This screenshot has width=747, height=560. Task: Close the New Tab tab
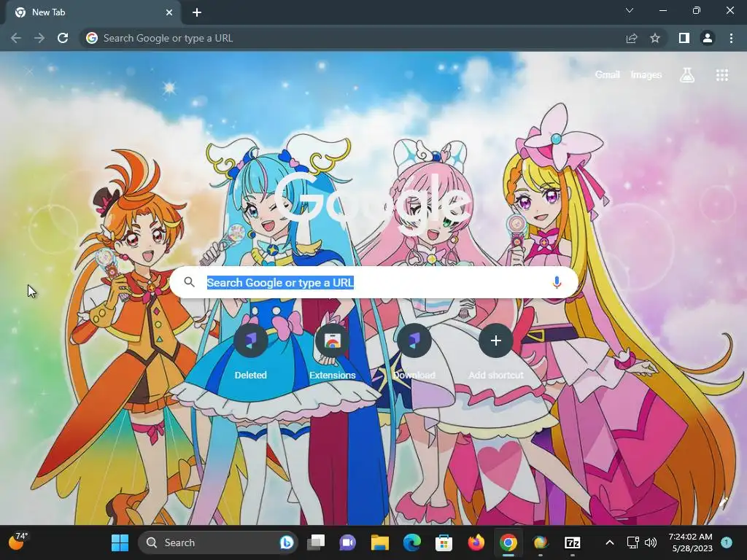(x=169, y=13)
